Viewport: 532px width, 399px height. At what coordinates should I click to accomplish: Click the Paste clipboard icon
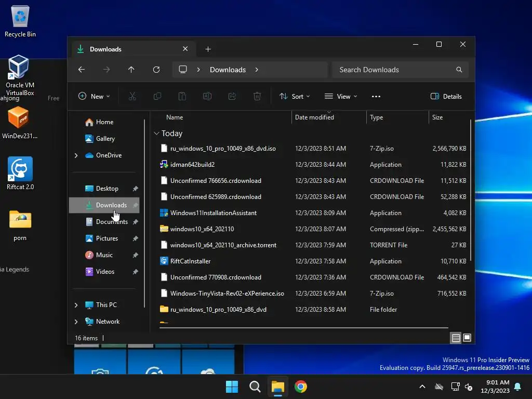(182, 96)
